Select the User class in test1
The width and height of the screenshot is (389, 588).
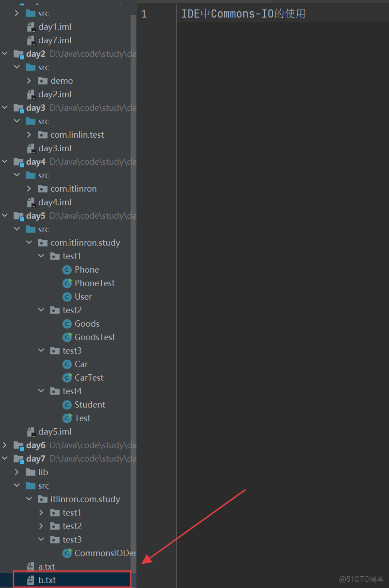pyautogui.click(x=83, y=296)
